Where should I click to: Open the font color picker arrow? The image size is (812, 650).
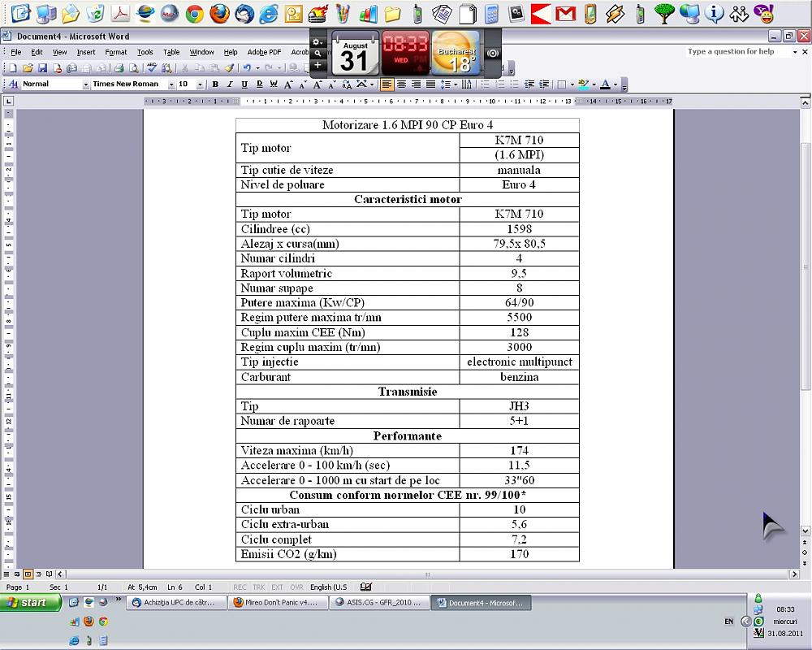[x=615, y=84]
